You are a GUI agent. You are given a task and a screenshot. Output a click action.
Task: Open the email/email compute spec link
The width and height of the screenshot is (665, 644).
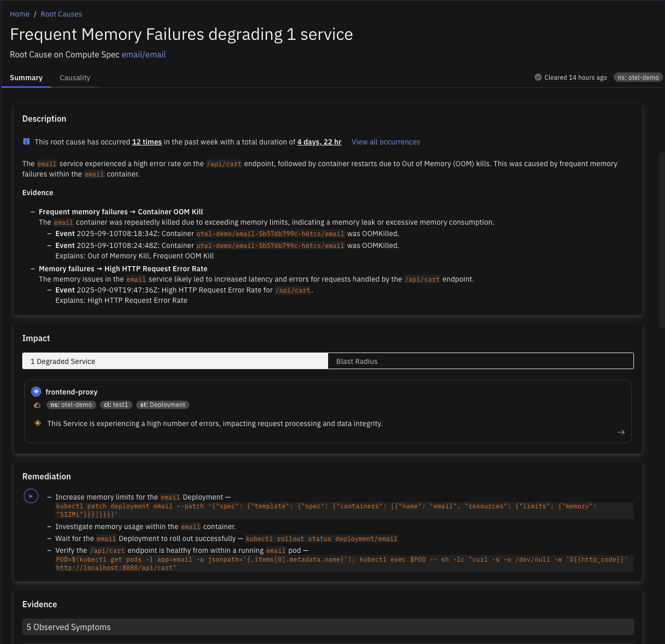143,54
